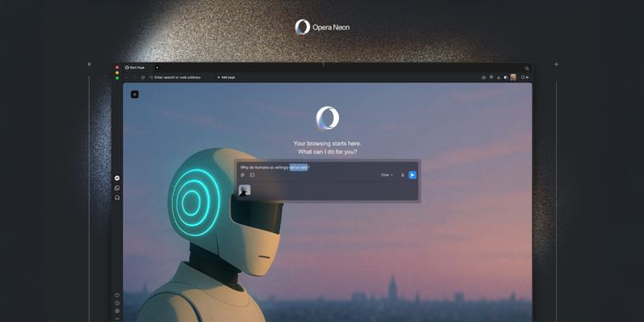This screenshot has height=322, width=644.
Task: Click the three-dots more icon at sidebar bottom
Action: coord(117,319)
